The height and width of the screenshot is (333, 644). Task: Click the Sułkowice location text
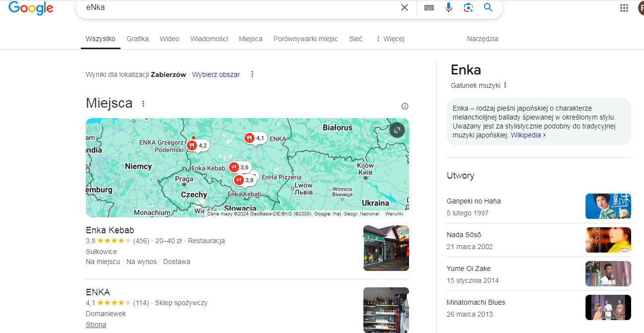click(x=101, y=252)
